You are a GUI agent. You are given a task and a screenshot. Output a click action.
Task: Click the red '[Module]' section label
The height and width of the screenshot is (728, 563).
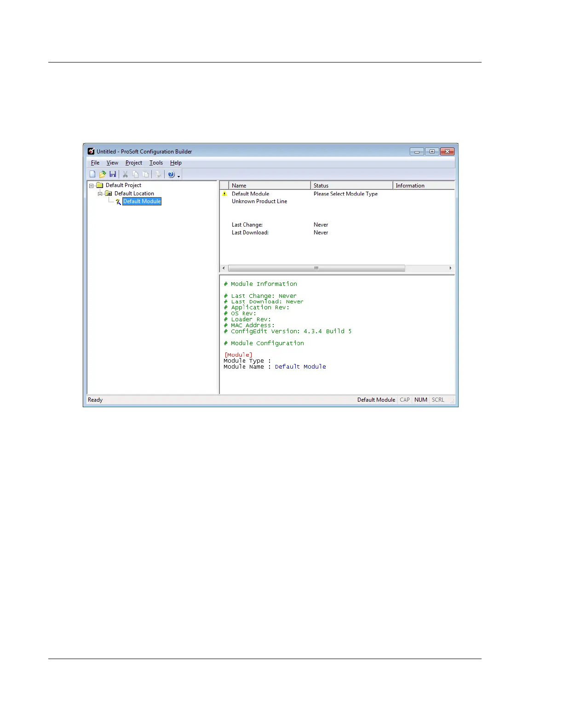(x=238, y=355)
